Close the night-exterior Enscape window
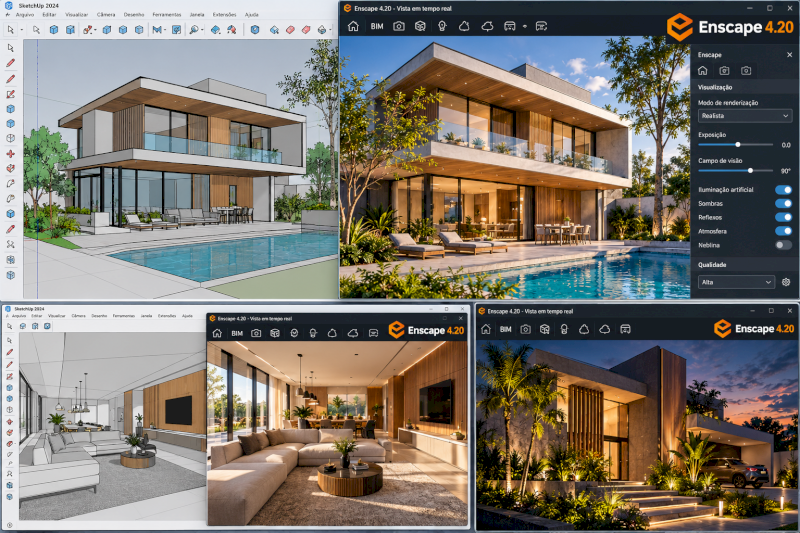This screenshot has width=800, height=533. click(790, 311)
